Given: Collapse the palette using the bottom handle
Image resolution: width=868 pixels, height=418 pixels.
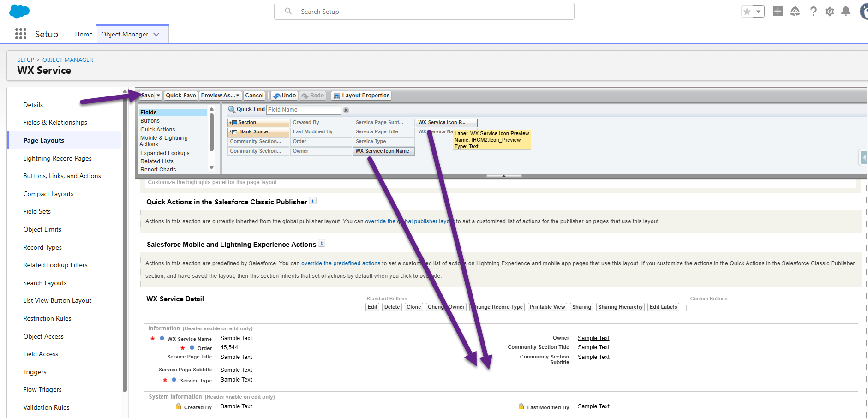Looking at the screenshot, I should click(x=504, y=176).
